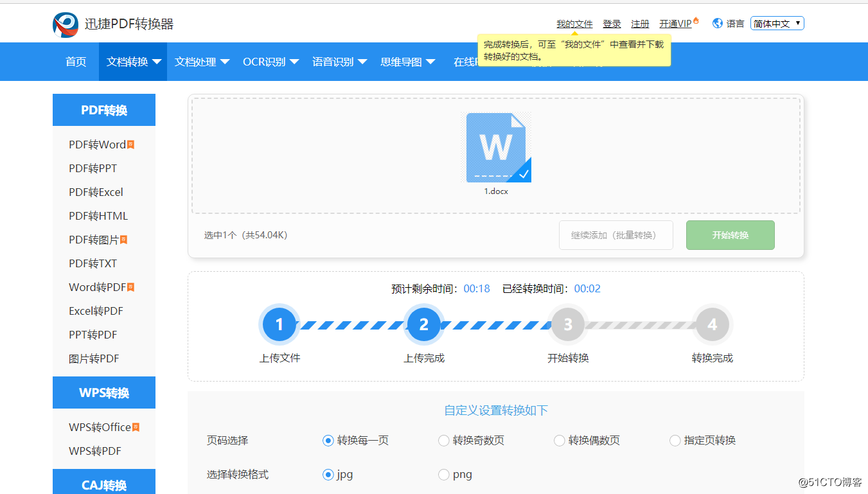The width and height of the screenshot is (868, 494).
Task: Click the 选中1个（共54.04K） text
Action: pyautogui.click(x=246, y=235)
